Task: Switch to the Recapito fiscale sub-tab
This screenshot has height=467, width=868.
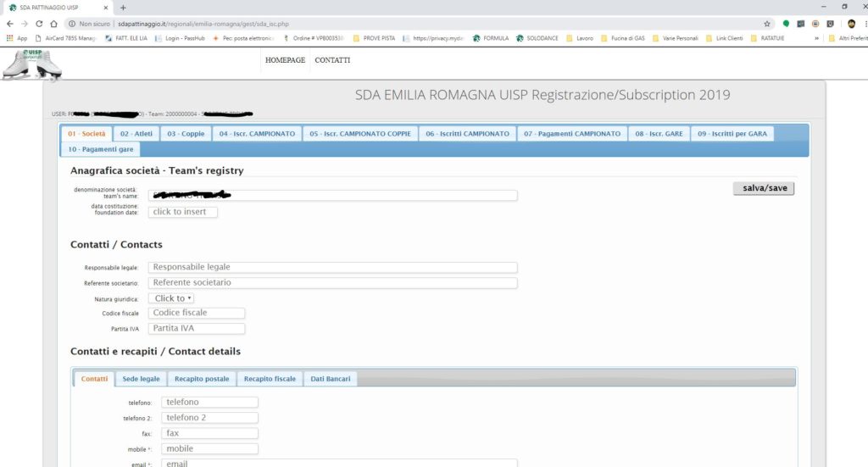Action: click(270, 379)
